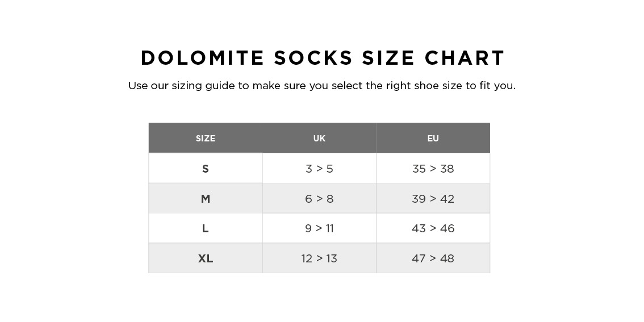Click EU size range 47 > 48

coord(433,258)
